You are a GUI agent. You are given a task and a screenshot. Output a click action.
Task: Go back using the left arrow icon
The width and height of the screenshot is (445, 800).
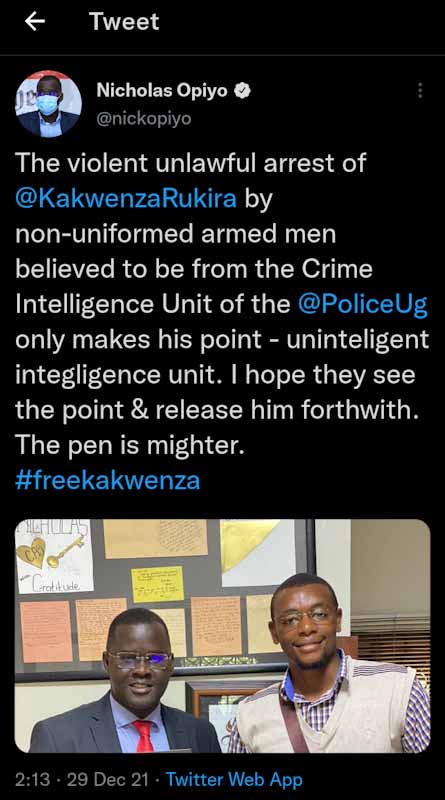(35, 21)
